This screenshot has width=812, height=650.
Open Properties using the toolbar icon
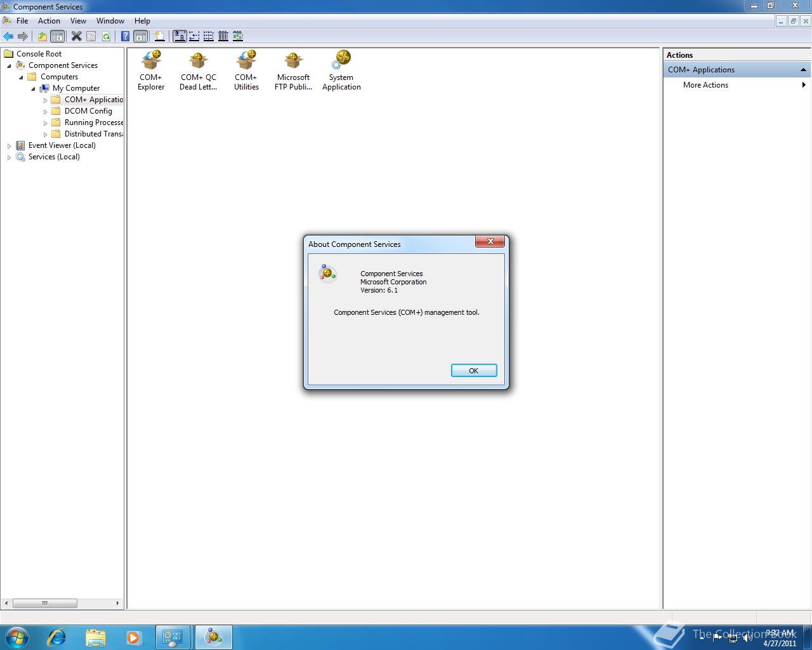click(92, 36)
